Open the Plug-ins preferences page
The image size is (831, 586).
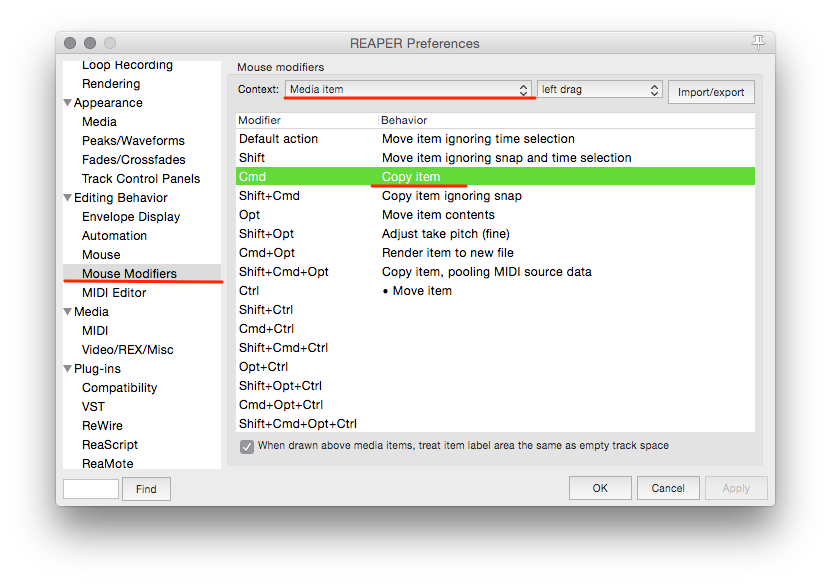97,369
